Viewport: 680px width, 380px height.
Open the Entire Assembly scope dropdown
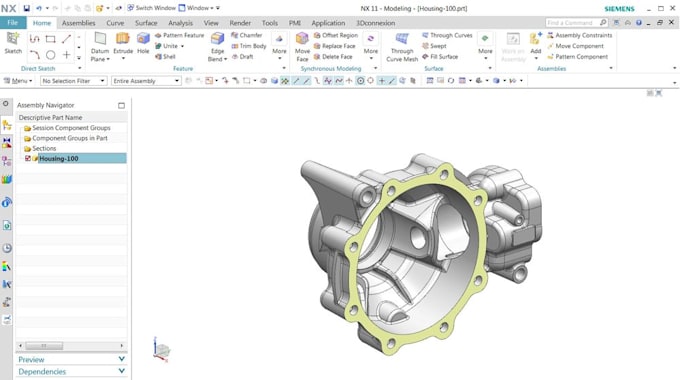[x=146, y=81]
